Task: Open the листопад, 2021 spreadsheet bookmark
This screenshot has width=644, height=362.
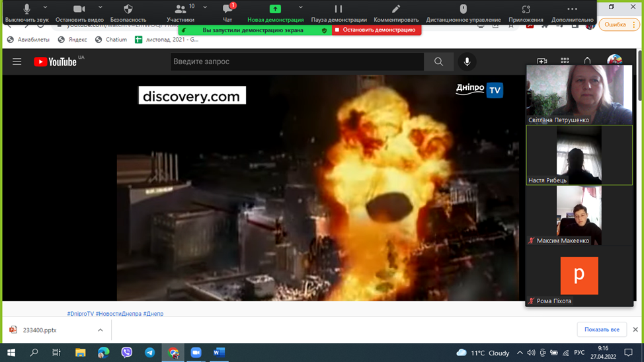Action: click(167, 40)
